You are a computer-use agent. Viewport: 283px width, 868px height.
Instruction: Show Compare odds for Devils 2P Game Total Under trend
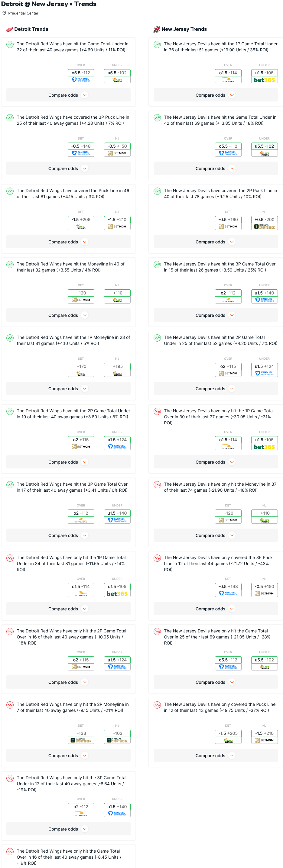(215, 388)
